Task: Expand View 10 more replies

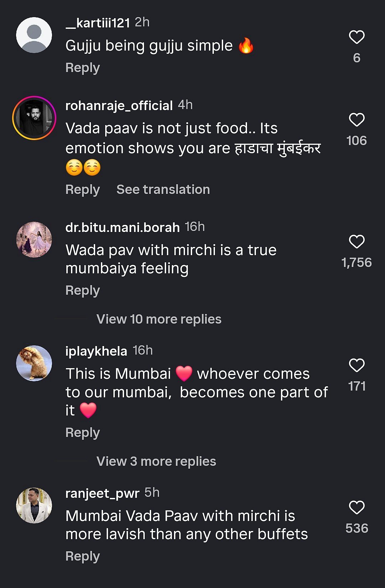Action: [x=159, y=319]
